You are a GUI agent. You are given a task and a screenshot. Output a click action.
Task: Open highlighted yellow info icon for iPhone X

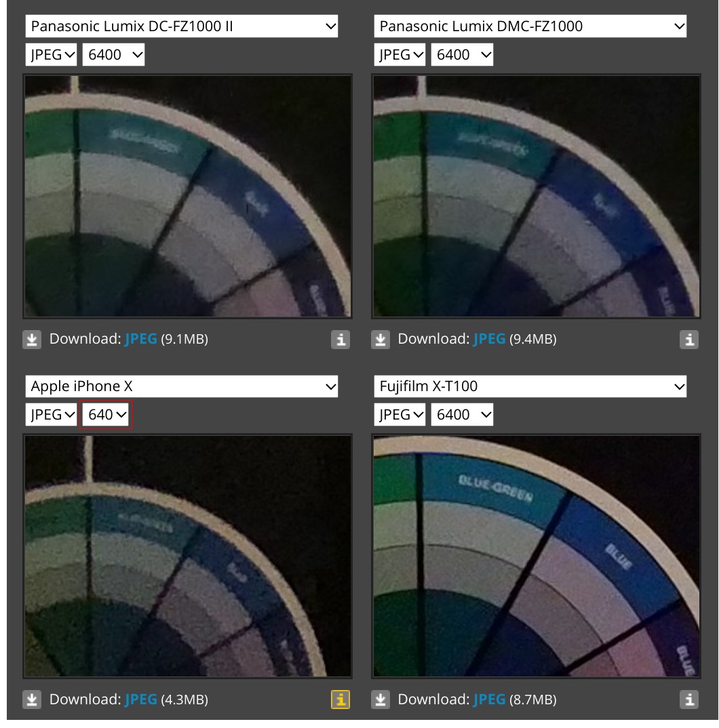[x=341, y=700]
